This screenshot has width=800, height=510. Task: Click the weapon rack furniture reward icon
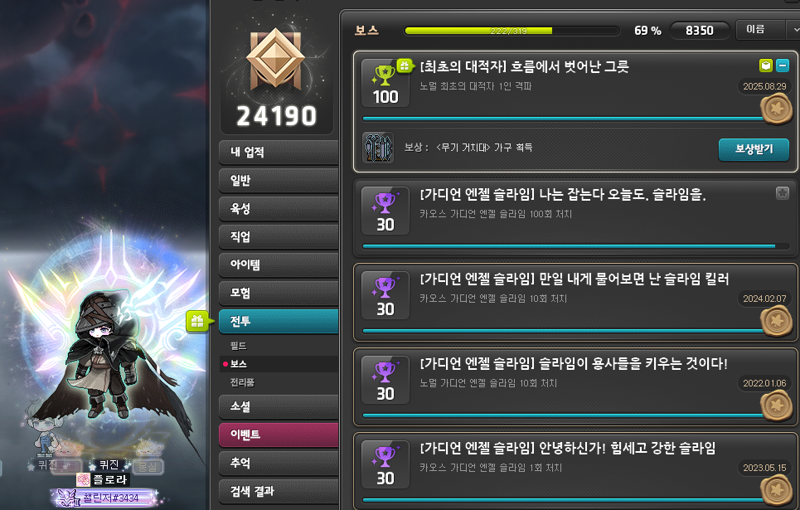(378, 147)
